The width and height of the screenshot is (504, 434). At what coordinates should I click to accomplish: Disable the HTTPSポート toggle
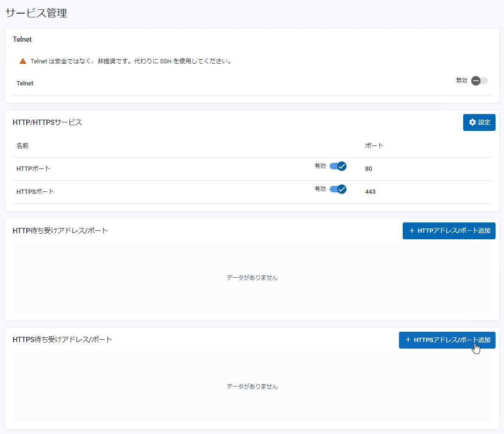pos(338,189)
